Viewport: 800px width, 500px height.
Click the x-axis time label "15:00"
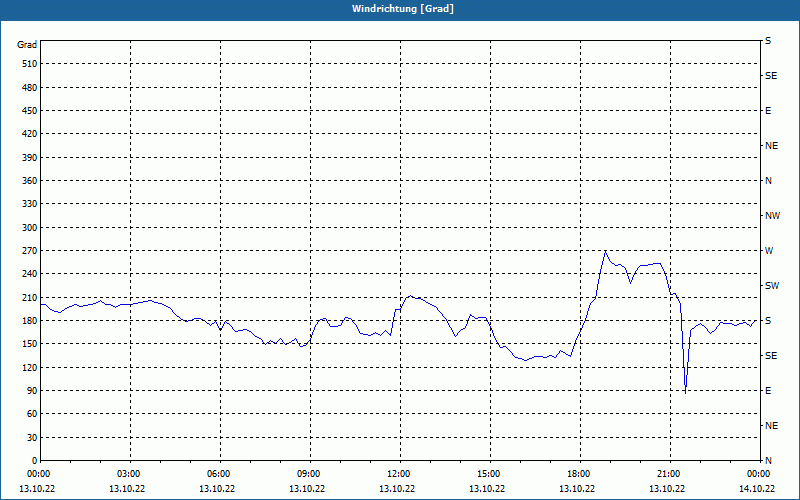490,474
